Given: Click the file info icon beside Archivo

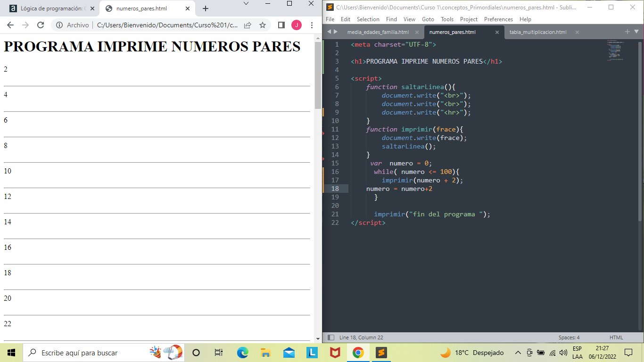Looking at the screenshot, I should (60, 25).
